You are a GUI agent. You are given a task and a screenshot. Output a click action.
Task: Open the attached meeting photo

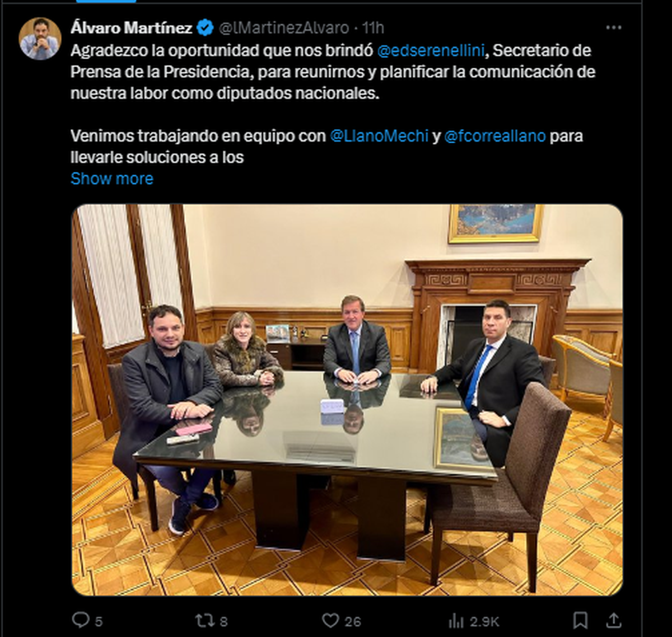point(347,400)
